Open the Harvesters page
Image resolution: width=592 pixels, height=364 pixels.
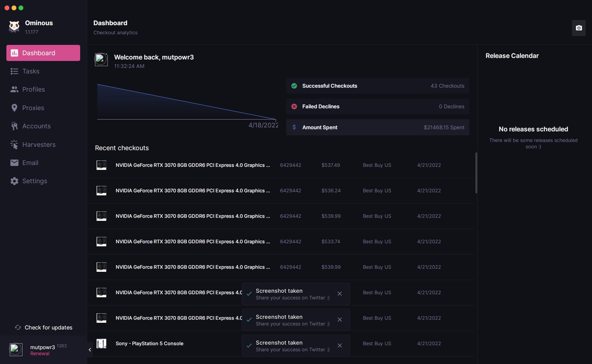coord(39,145)
